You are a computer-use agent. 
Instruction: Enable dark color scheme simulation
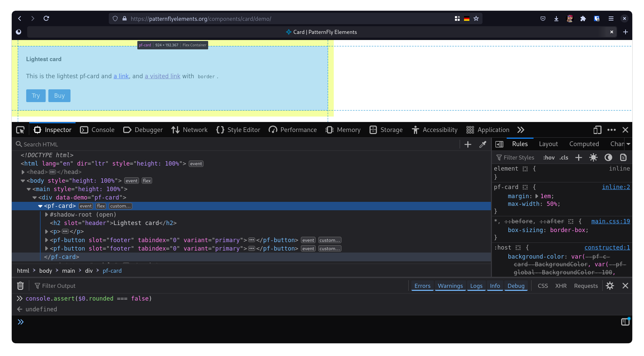pyautogui.click(x=608, y=157)
